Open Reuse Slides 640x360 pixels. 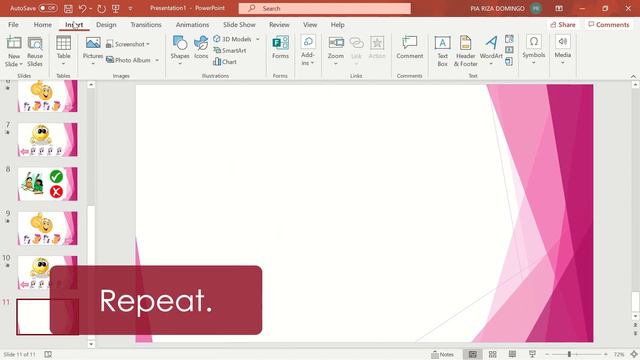click(35, 52)
